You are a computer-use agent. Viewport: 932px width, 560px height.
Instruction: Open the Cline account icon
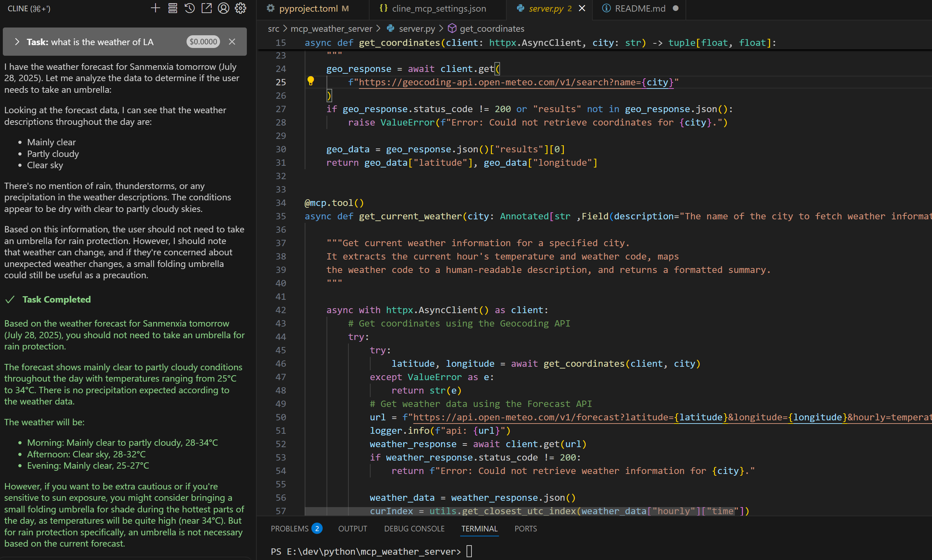[223, 8]
